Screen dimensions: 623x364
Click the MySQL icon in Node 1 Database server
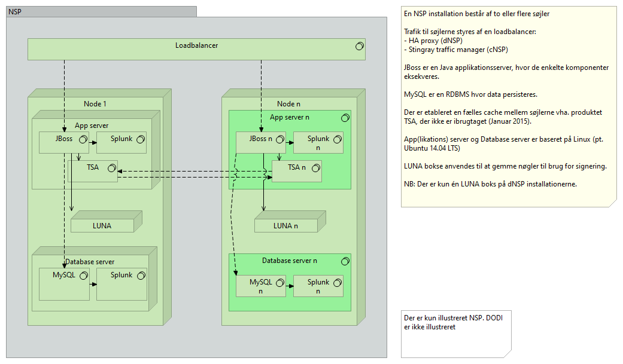point(84,276)
